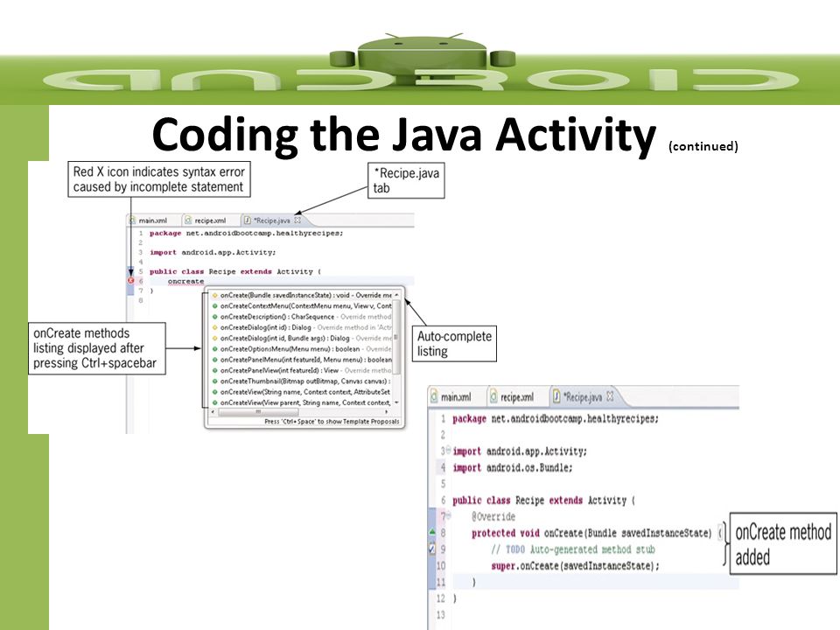Click the TODO task marker on line 9
The height and width of the screenshot is (630, 840).
pyautogui.click(x=431, y=549)
